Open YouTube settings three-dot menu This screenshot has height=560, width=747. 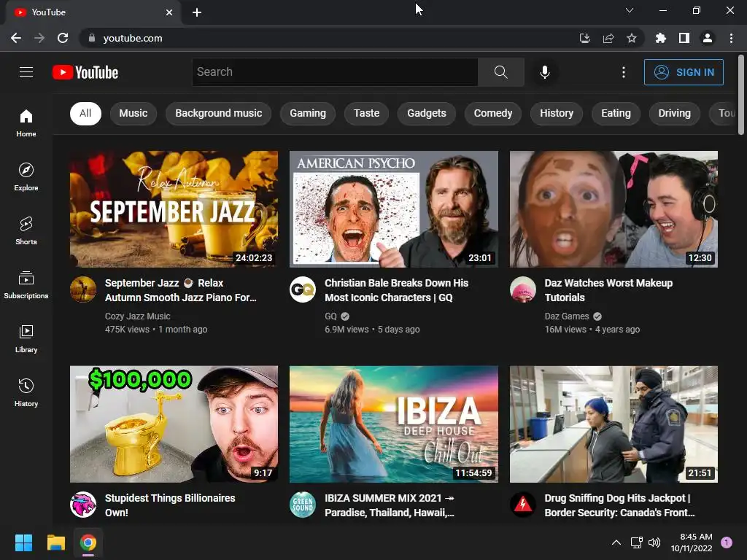pyautogui.click(x=624, y=72)
